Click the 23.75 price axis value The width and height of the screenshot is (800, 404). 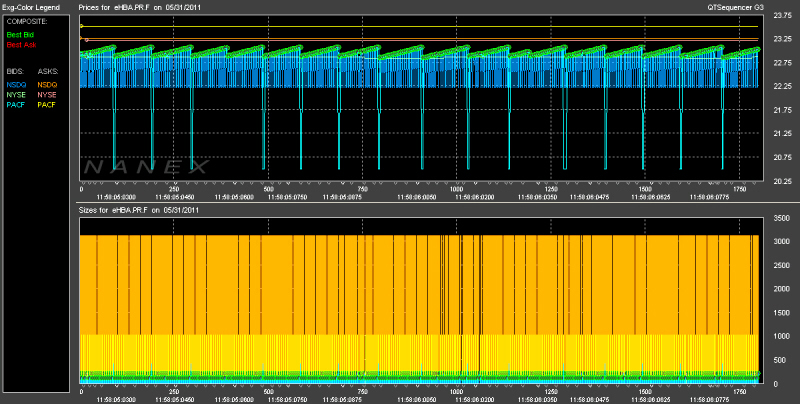point(783,15)
